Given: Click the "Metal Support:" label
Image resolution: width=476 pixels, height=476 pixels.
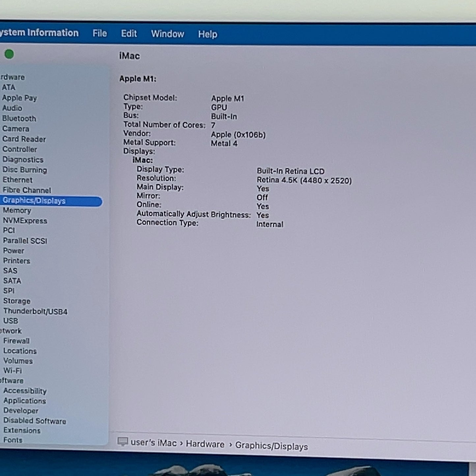Looking at the screenshot, I should pos(149,143).
